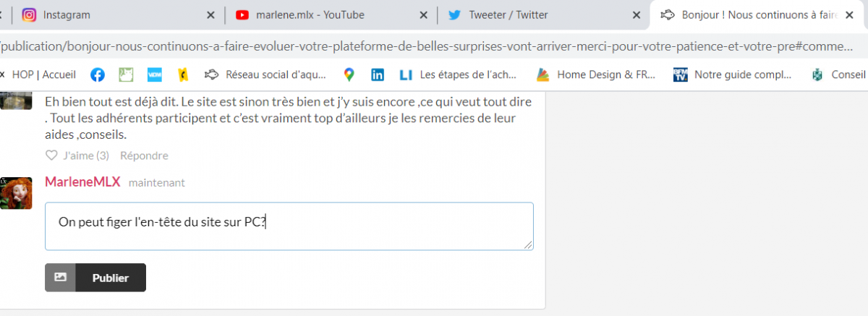The image size is (868, 316).
Task: Attach an image with the picture icon
Action: 60,278
